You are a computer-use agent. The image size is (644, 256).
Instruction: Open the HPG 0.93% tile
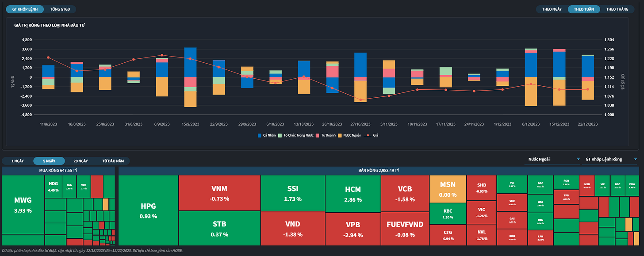tap(148, 210)
